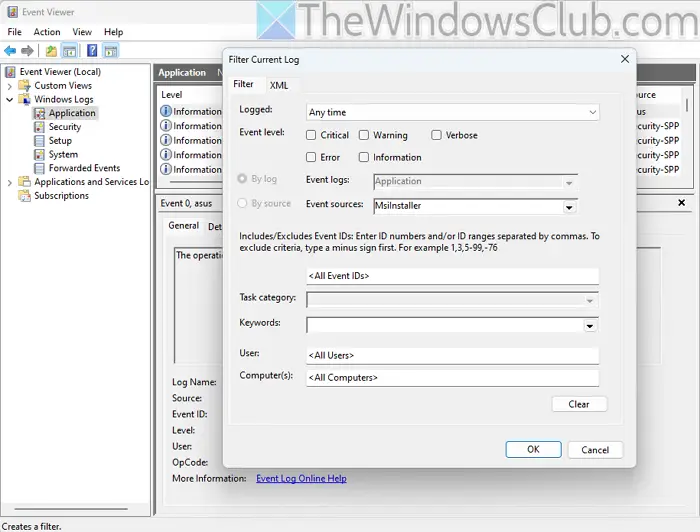700x532 pixels.
Task: Check the Verbose event level box
Action: [x=436, y=135]
